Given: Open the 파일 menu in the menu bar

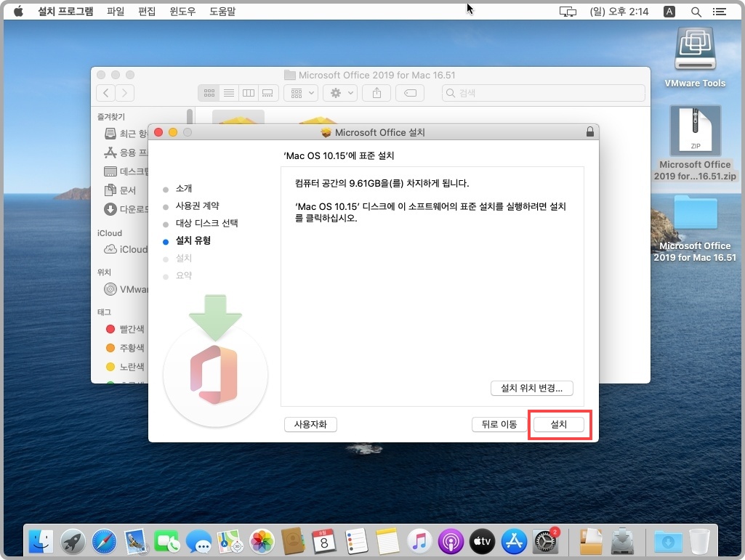Looking at the screenshot, I should coord(116,11).
